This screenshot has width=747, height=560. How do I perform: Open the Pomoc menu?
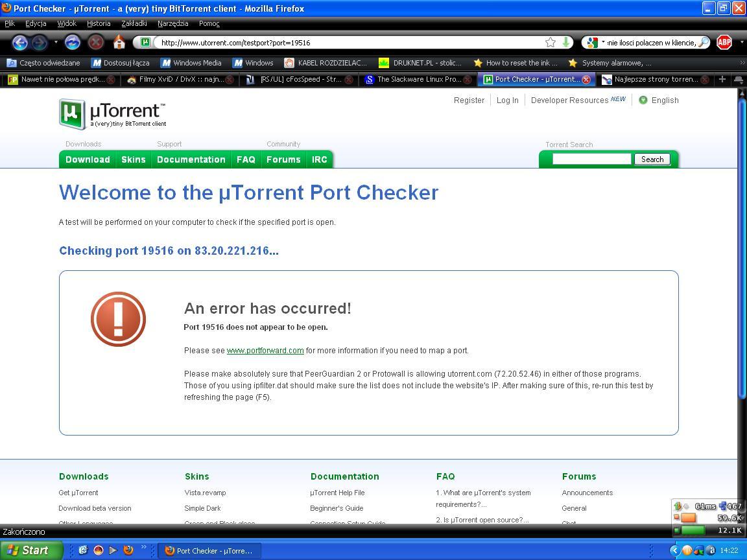pos(209,23)
